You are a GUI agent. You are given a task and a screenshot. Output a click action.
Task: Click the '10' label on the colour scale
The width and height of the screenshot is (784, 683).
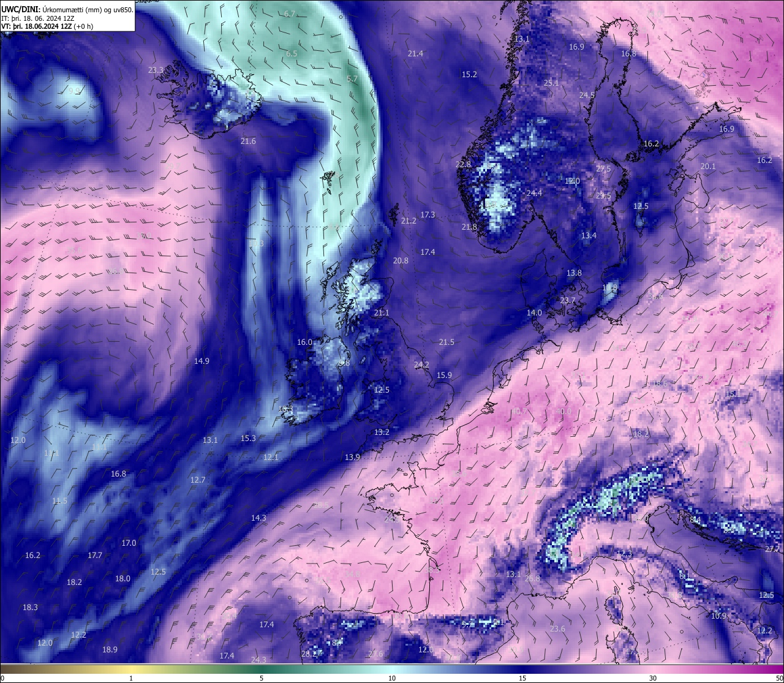click(x=392, y=678)
